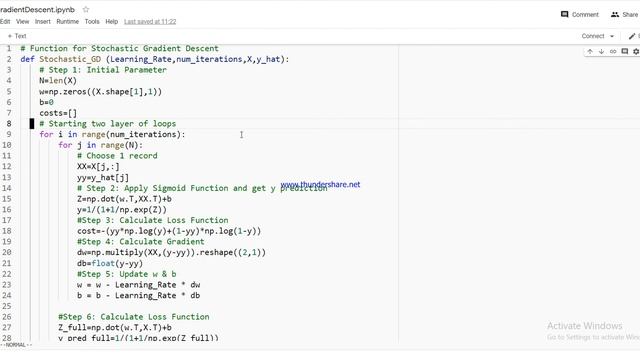Click 'w = w - Learning_Rate * dw'
640x360 pixels.
(x=138, y=285)
